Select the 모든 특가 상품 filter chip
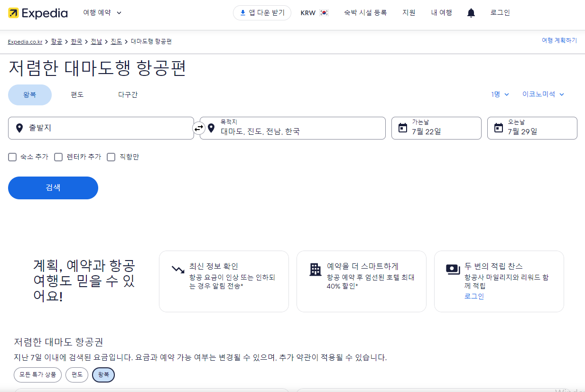The height and width of the screenshot is (392, 585). tap(38, 375)
